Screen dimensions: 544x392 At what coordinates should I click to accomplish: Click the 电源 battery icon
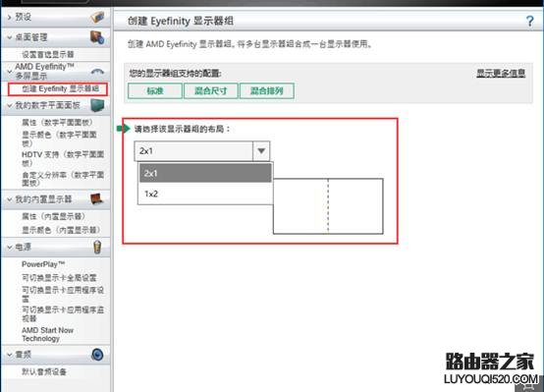(x=97, y=247)
